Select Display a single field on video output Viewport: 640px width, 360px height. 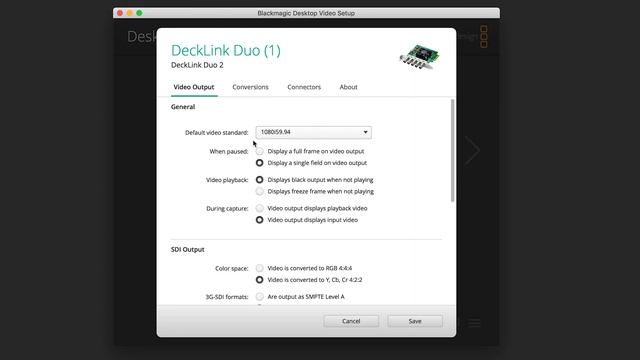(260, 163)
